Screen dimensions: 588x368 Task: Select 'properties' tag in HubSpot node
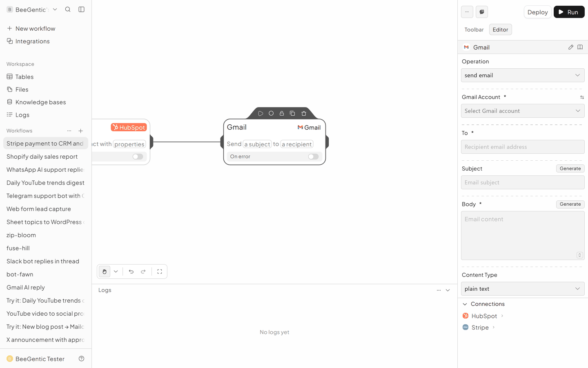129,144
